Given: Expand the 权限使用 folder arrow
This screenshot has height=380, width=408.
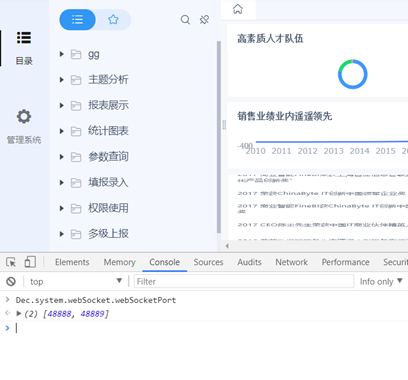Looking at the screenshot, I should tap(62, 208).
